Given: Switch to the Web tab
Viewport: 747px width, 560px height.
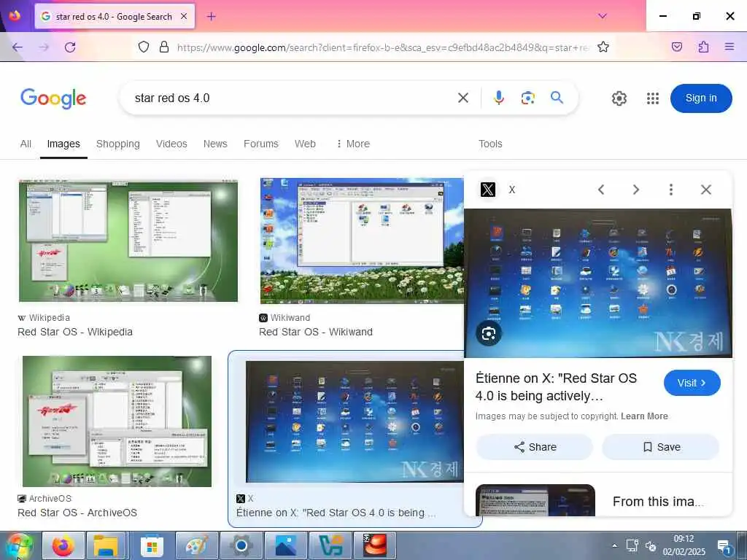Looking at the screenshot, I should point(305,144).
